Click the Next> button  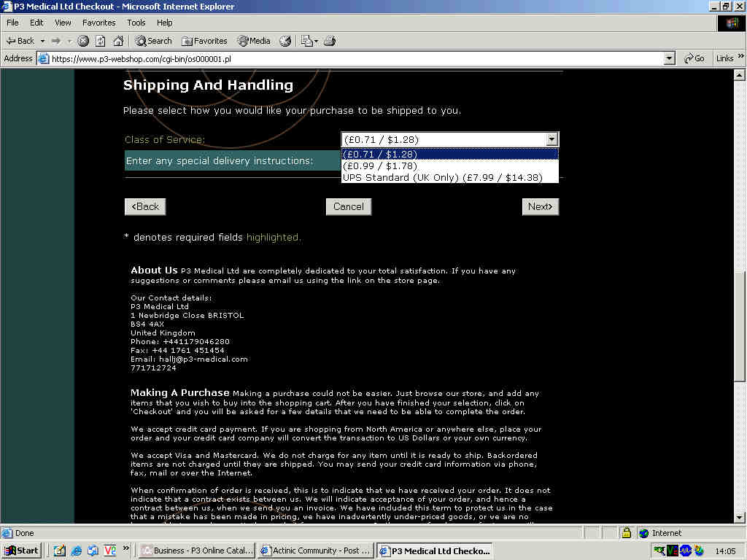[540, 206]
